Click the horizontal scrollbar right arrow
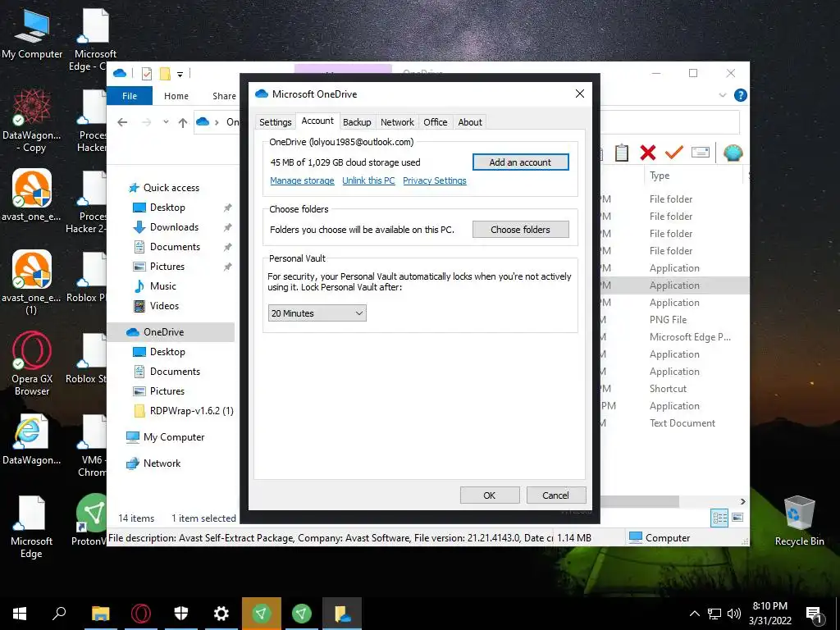Image resolution: width=840 pixels, height=630 pixels. click(742, 501)
